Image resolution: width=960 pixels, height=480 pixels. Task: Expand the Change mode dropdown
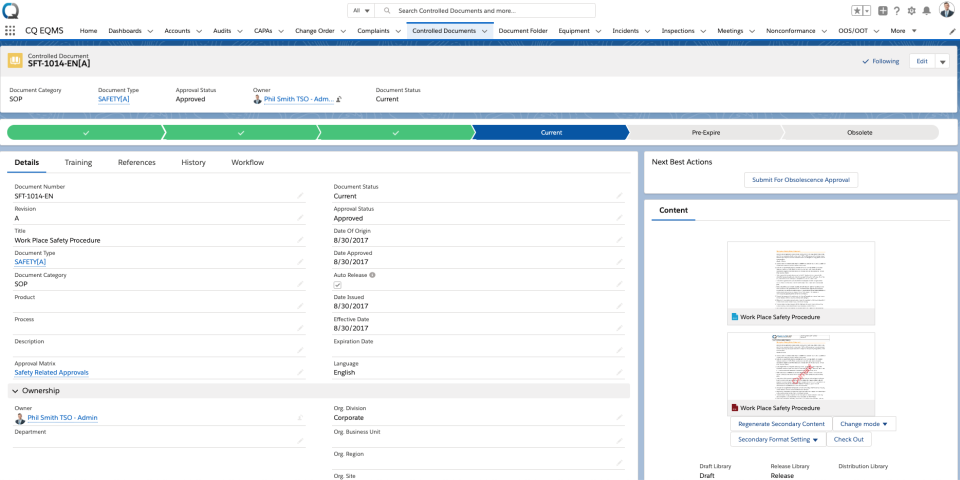click(x=864, y=424)
